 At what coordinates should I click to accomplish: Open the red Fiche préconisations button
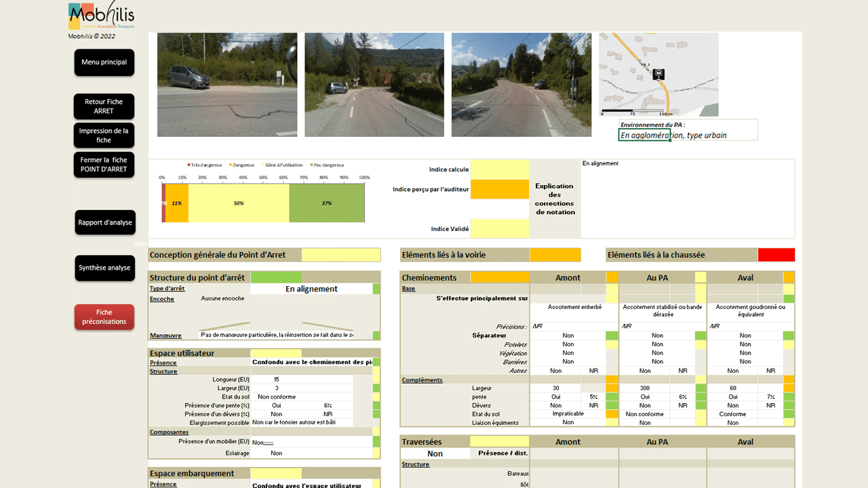[104, 317]
